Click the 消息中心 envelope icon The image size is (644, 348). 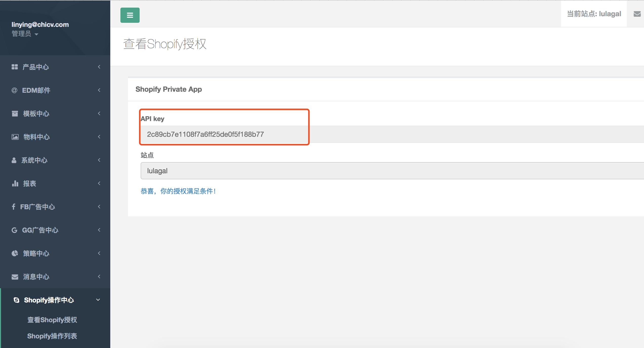(x=15, y=277)
